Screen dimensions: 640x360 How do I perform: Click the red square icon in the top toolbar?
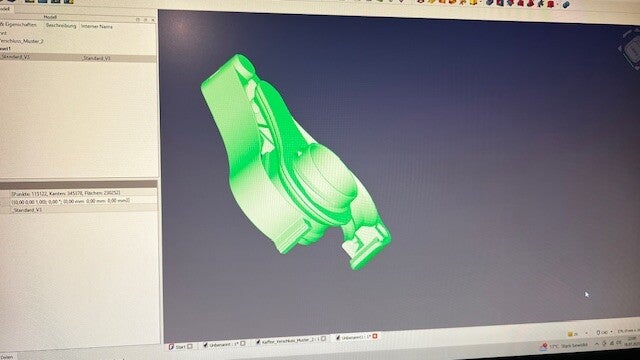pos(551,4)
